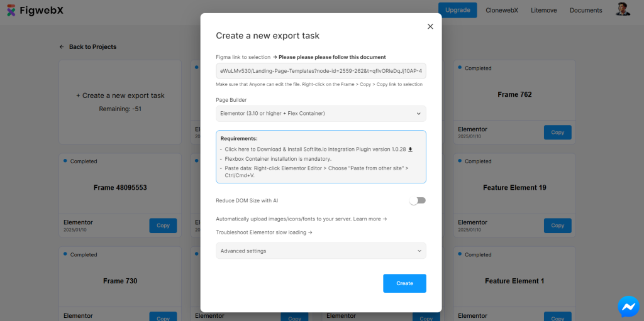
Task: Expand the Advanced settings section
Action: (x=321, y=251)
